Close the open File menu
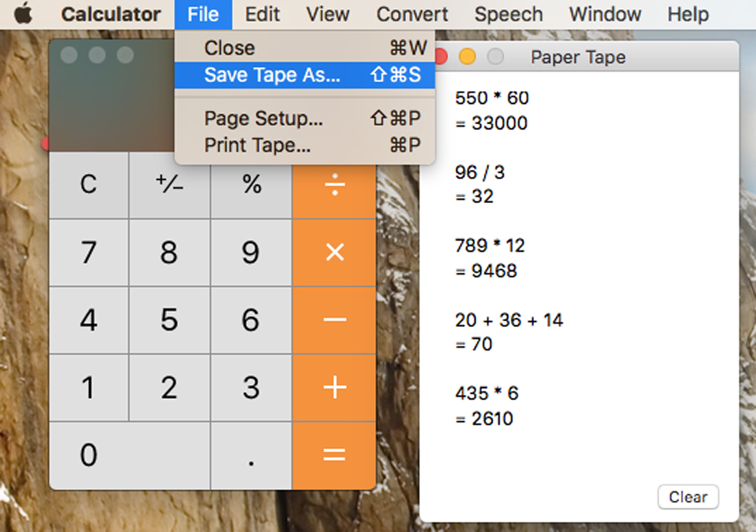 pyautogui.click(x=203, y=14)
